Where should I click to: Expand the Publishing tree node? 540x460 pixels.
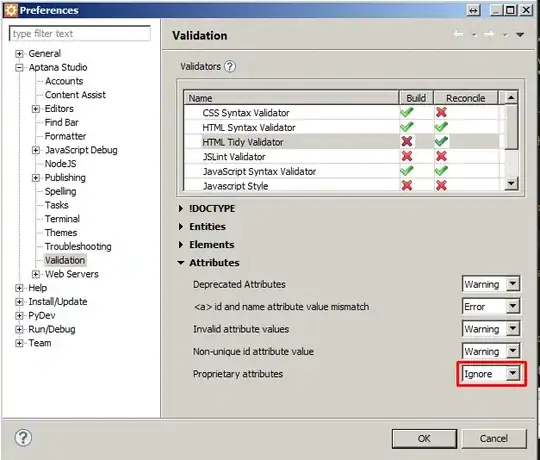(35, 178)
